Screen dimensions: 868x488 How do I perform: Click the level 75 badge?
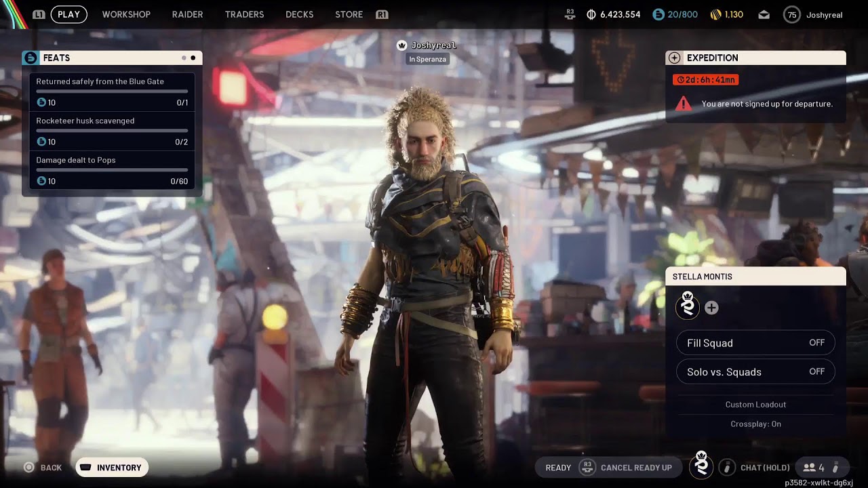tap(791, 14)
